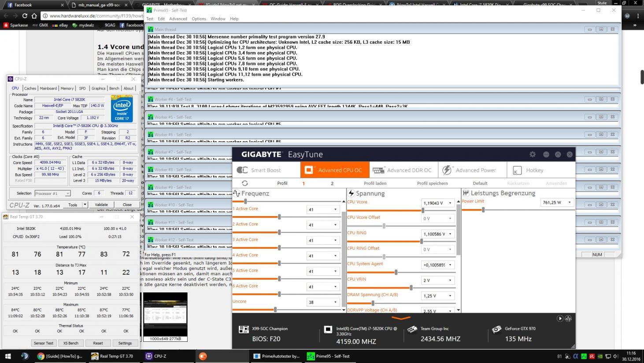The image size is (644, 363).
Task: Click the orange collapse chevron in EasyTune
Action: pos(401,318)
